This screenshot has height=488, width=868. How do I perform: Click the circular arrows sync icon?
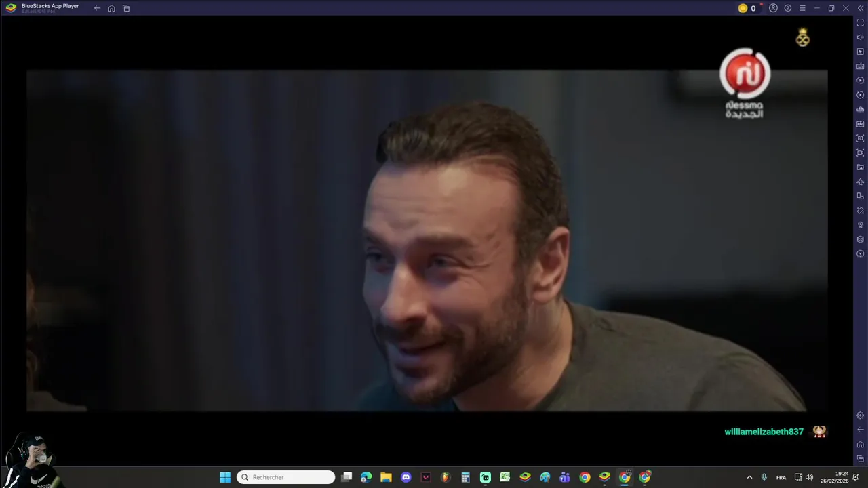861,95
